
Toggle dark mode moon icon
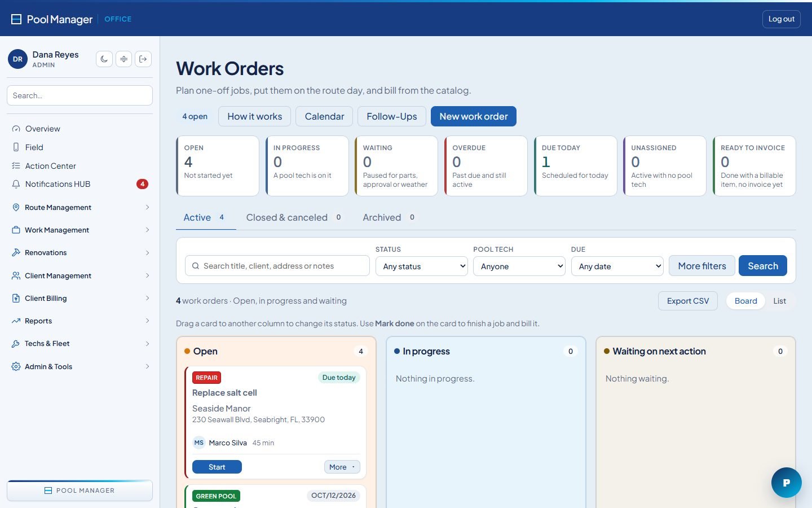[104, 59]
